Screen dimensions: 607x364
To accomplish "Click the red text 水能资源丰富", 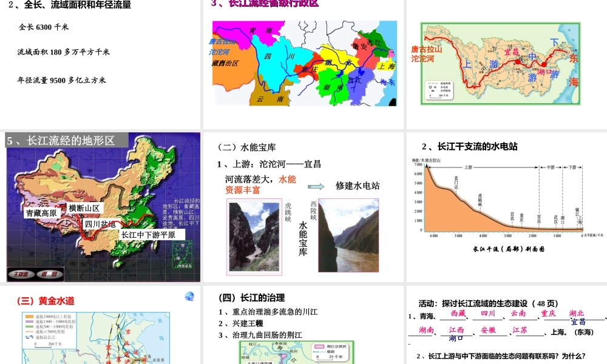I will tap(260, 184).
